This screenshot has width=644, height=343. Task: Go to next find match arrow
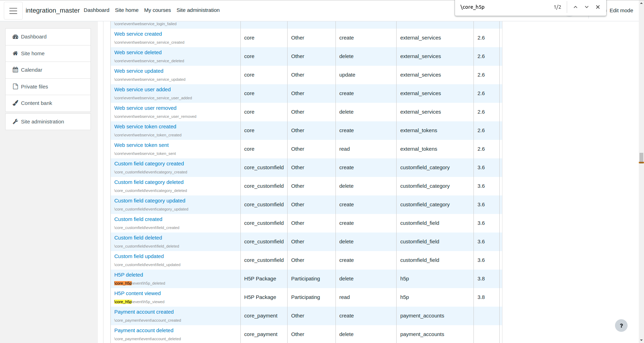[587, 7]
